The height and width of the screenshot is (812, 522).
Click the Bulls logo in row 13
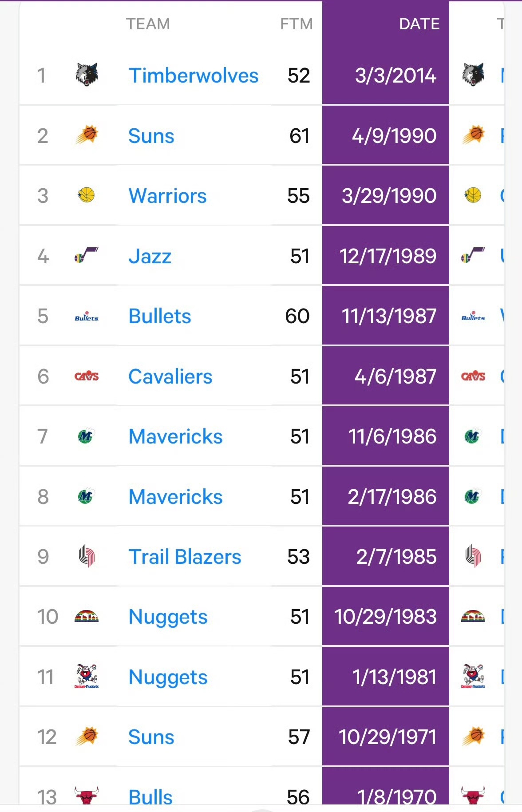point(87,796)
